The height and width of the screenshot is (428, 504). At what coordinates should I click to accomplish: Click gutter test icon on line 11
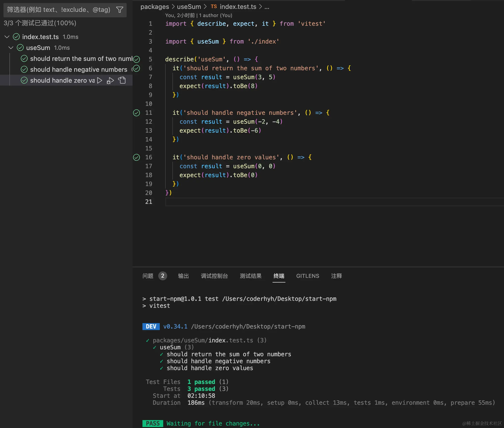[x=137, y=113]
